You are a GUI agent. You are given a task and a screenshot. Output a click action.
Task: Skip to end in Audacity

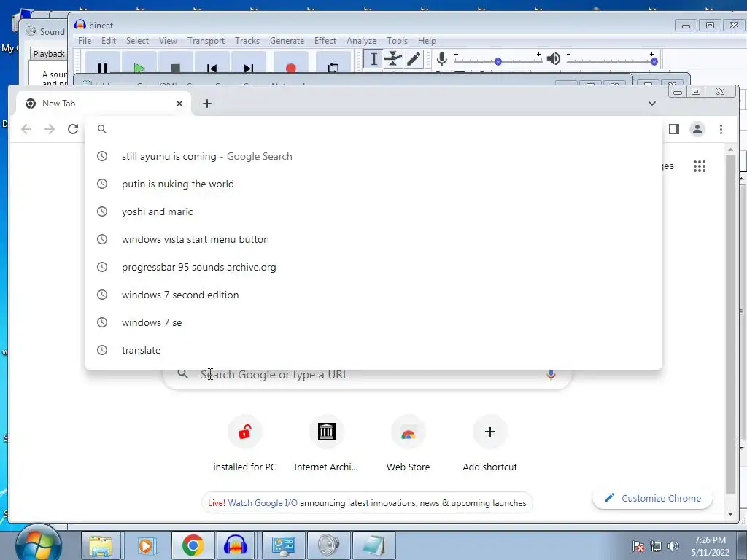click(x=248, y=65)
